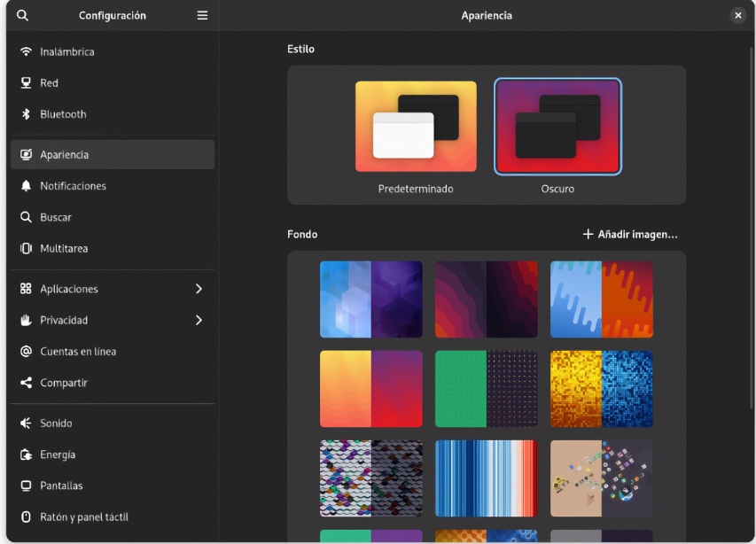Image resolution: width=756 pixels, height=544 pixels.
Task: Click the battery icon beside Energía
Action: click(x=26, y=455)
